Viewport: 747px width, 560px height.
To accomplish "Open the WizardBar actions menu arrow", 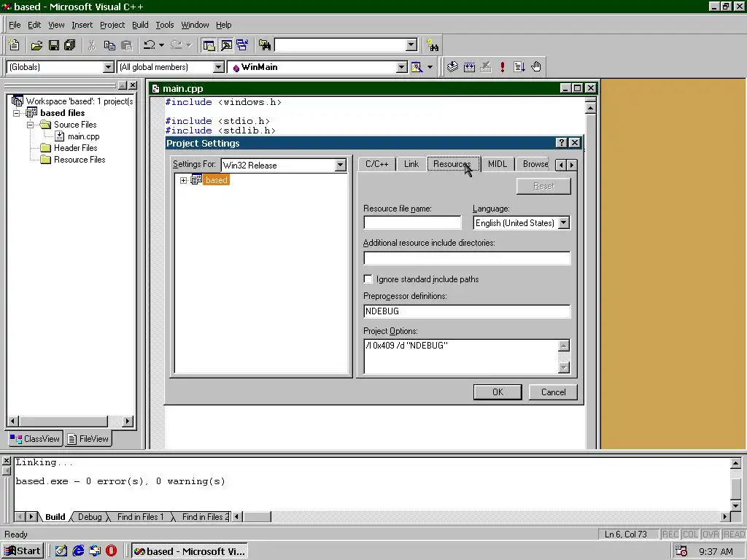I will click(430, 67).
